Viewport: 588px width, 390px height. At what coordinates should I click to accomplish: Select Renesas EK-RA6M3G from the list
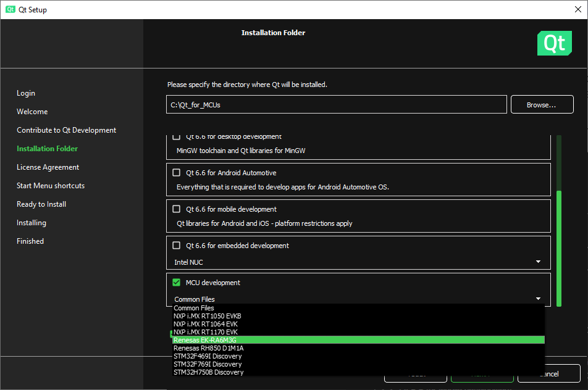pyautogui.click(x=205, y=340)
